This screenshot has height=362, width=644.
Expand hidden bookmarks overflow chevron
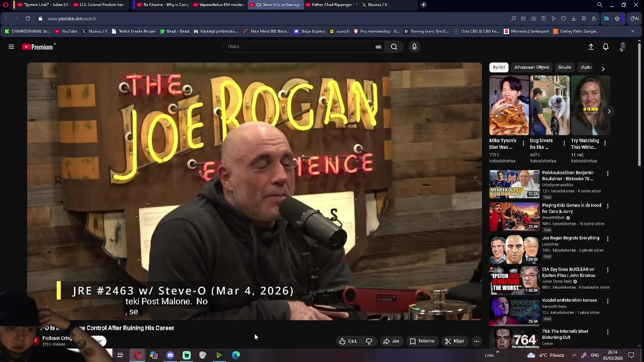pos(632,31)
